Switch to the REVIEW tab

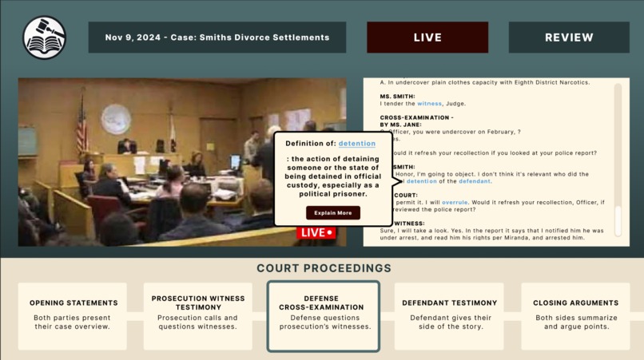[569, 38]
